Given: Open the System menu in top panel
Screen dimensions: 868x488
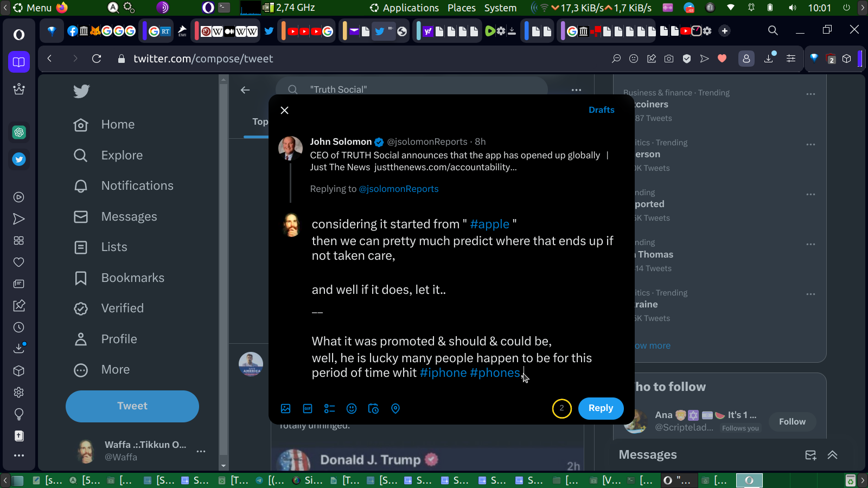Looking at the screenshot, I should (x=500, y=8).
